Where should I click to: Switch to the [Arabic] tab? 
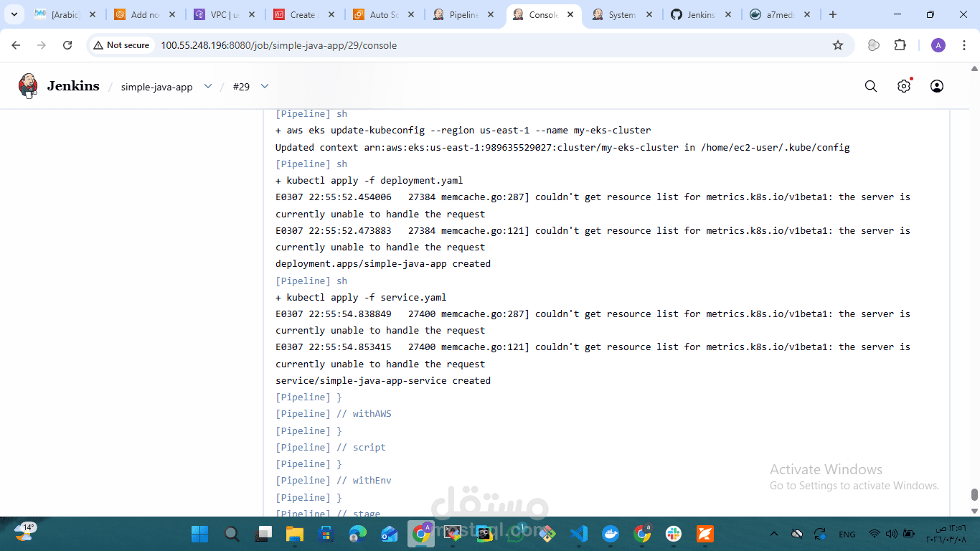[66, 14]
